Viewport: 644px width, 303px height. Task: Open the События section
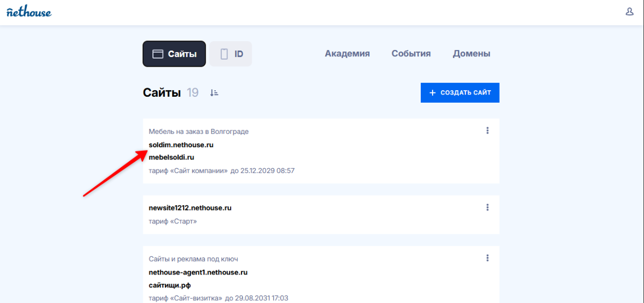(x=411, y=54)
